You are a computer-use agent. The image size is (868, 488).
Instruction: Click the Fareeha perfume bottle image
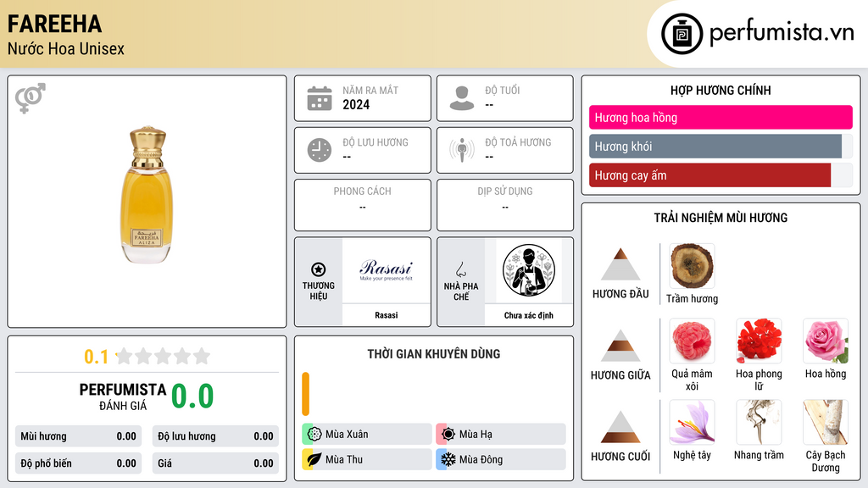147,195
